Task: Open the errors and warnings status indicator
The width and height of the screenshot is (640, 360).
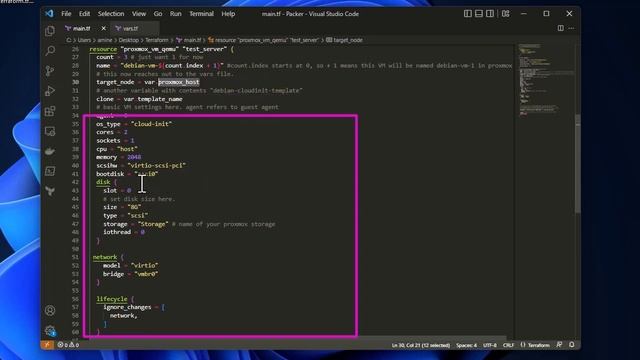Action: pos(68,345)
